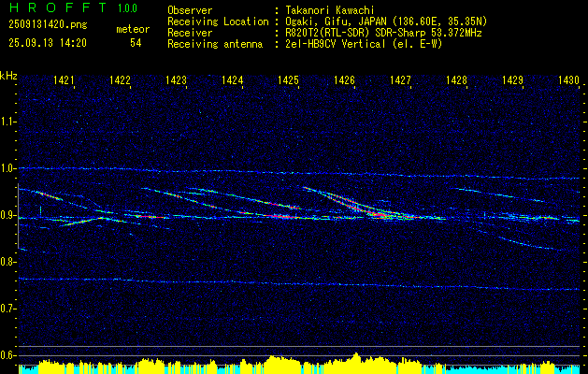Click the 1423 time marker
Image resolution: width=588 pixels, height=374 pixels.
click(x=177, y=79)
